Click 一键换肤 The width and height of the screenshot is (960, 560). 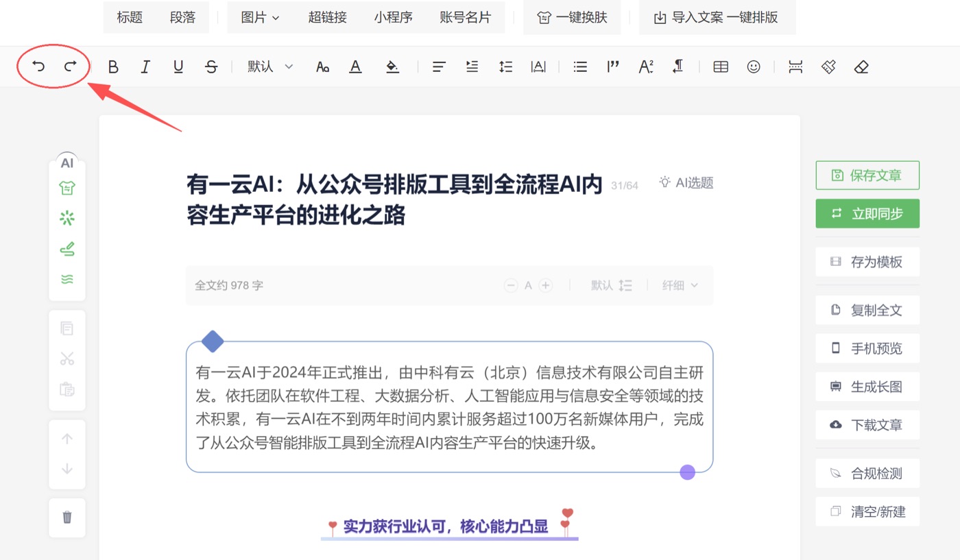[572, 17]
